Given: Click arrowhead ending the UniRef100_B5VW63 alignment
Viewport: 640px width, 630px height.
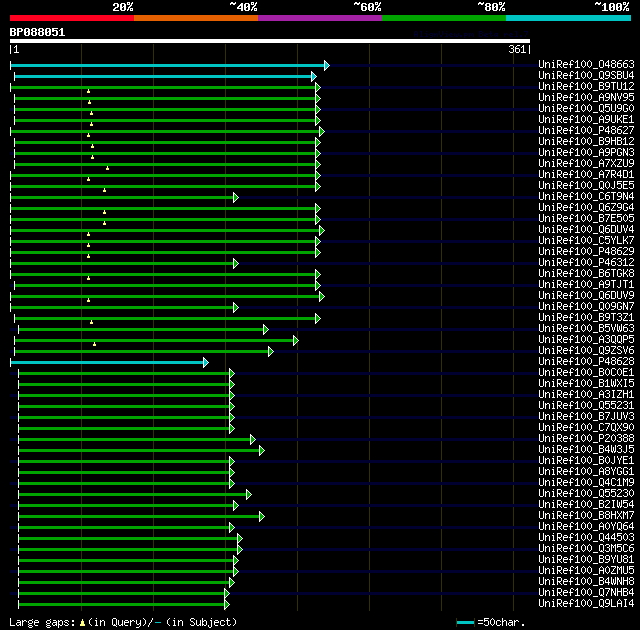Looking at the screenshot, I should pyautogui.click(x=266, y=330).
